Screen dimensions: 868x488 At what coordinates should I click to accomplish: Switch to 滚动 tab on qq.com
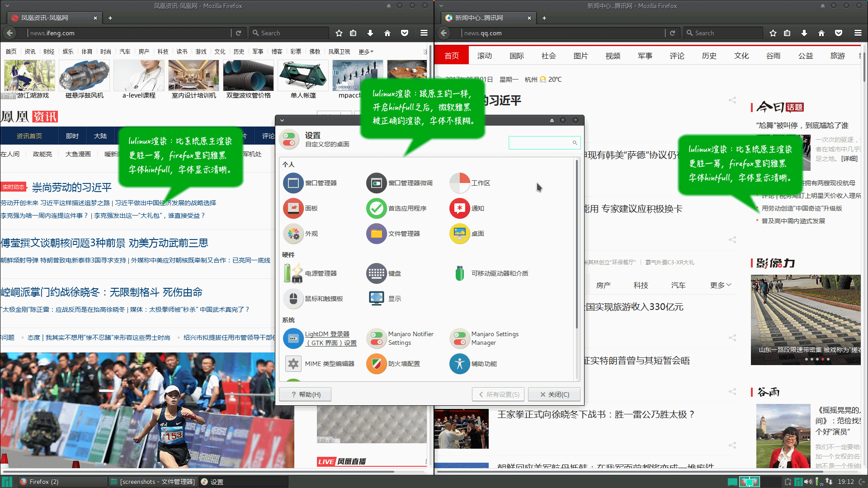click(x=484, y=56)
